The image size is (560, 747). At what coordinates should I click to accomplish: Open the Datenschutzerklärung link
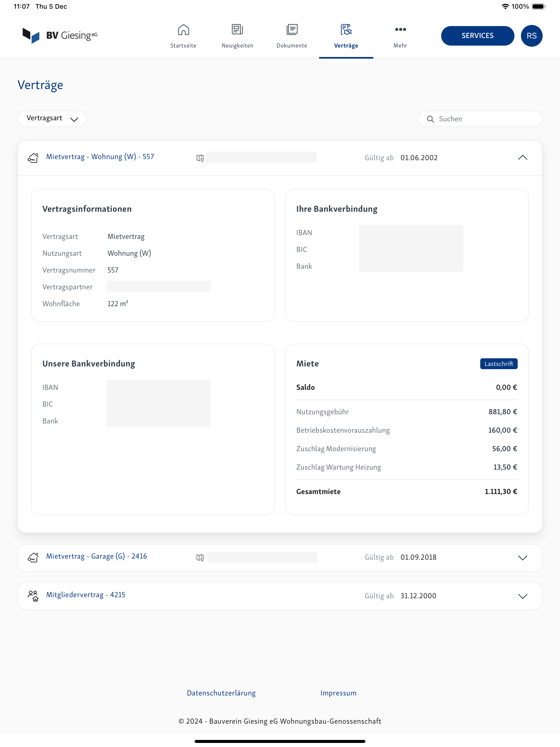pyautogui.click(x=221, y=693)
